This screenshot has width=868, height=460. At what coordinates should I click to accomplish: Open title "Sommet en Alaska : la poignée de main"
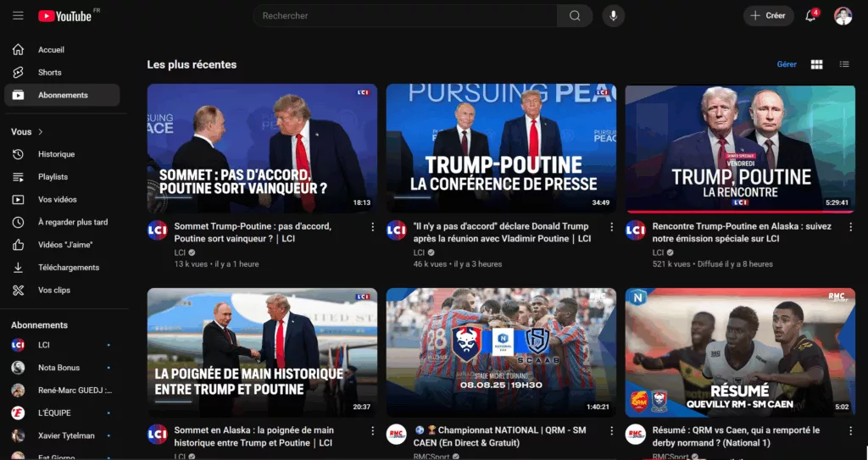point(253,436)
